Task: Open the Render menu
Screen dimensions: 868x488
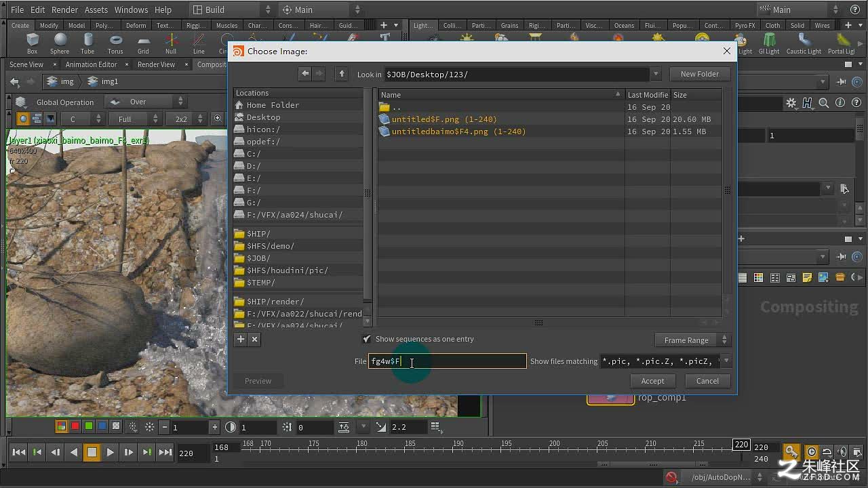Action: [64, 9]
